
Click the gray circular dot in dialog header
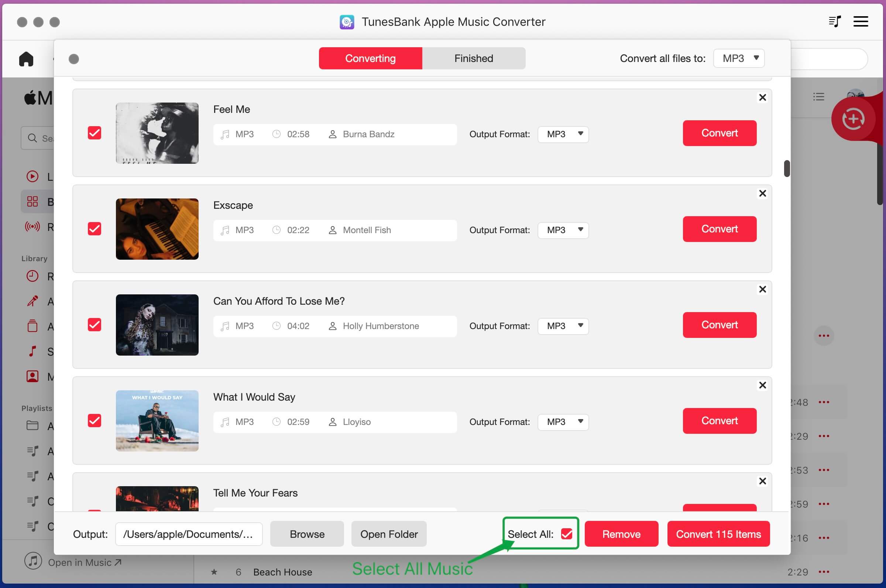[74, 59]
